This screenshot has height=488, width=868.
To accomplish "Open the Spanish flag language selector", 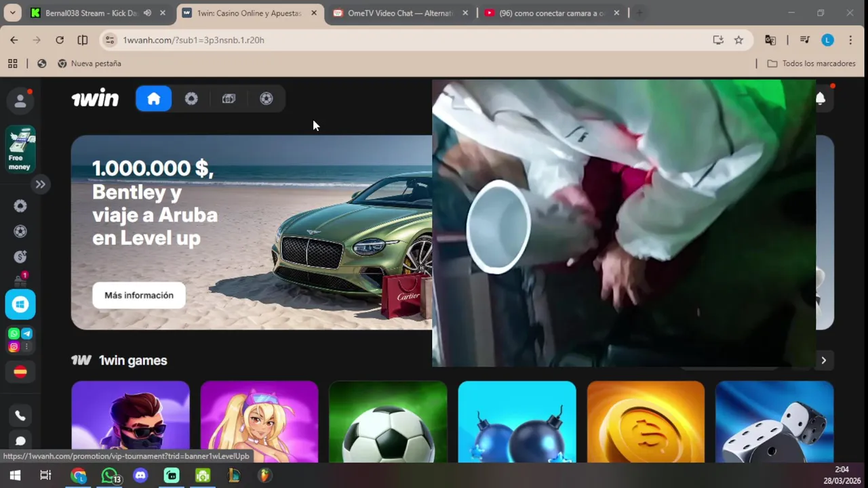I will click(x=20, y=371).
